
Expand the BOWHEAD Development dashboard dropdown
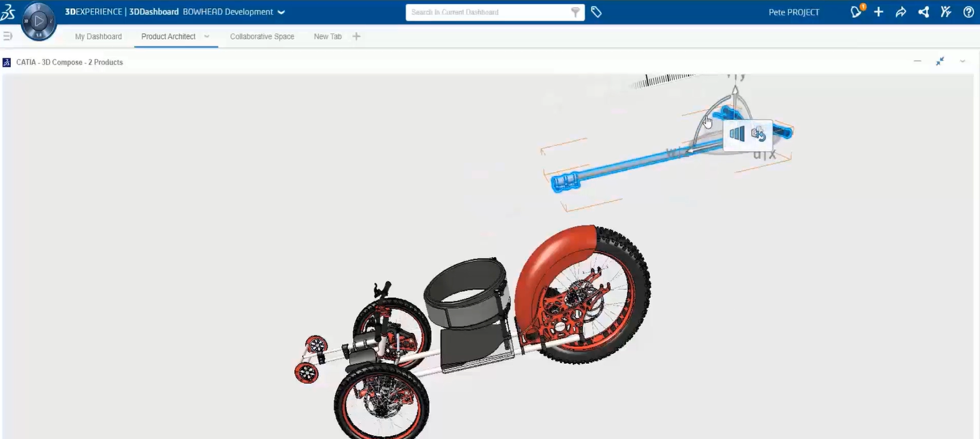click(282, 12)
